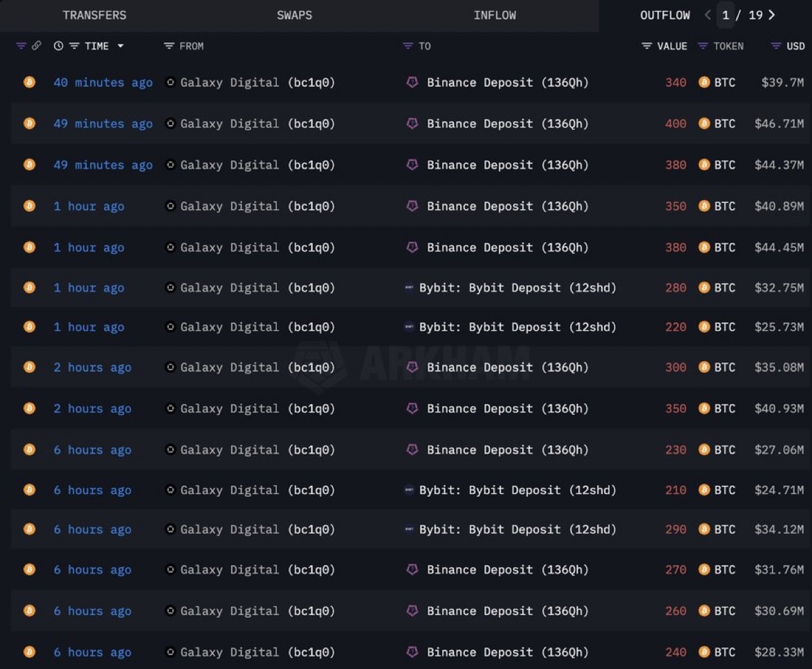Image resolution: width=812 pixels, height=669 pixels.
Task: Go to the previous page of results
Action: 707,15
